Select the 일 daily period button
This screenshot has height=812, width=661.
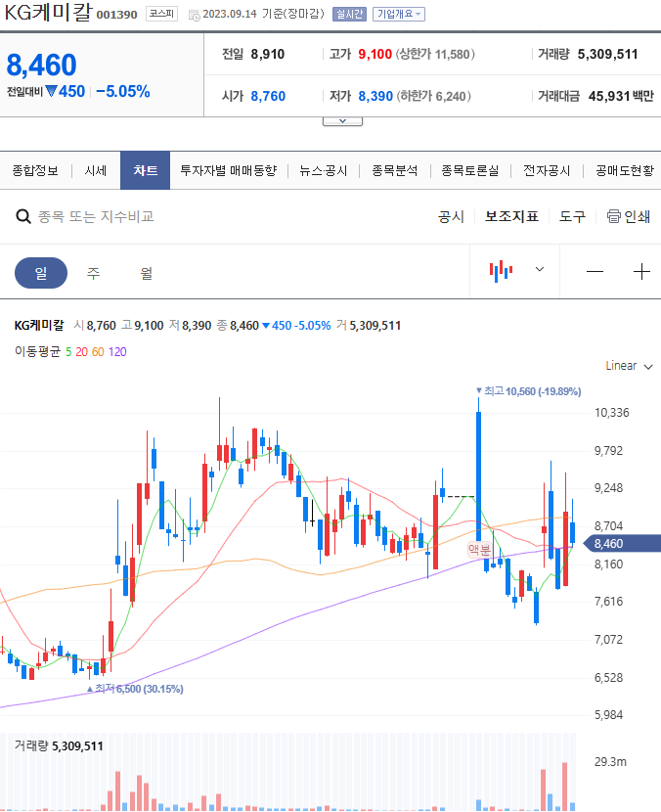click(x=41, y=273)
